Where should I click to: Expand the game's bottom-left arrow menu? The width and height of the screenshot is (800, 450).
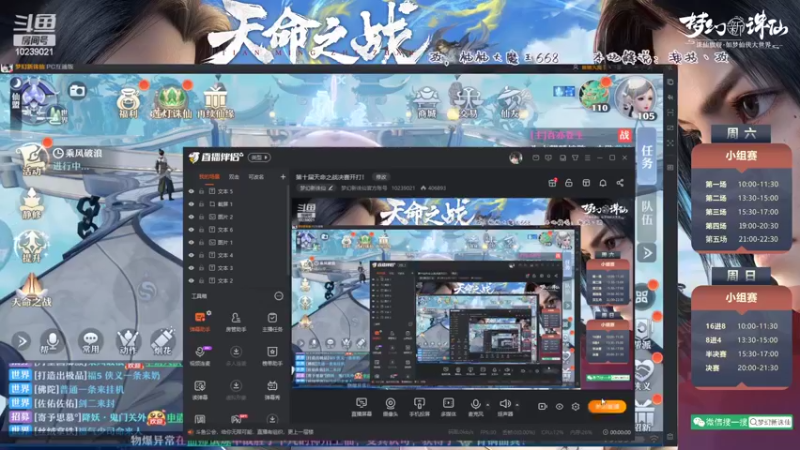point(21,341)
